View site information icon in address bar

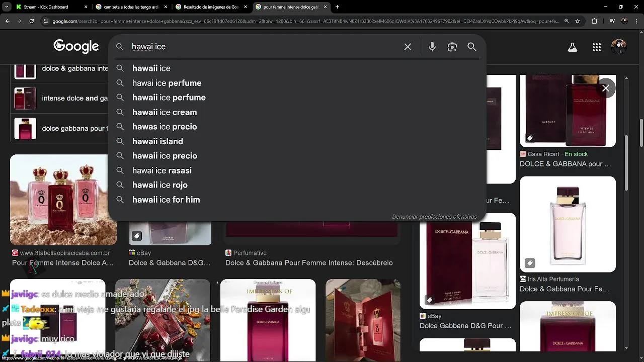point(46,21)
